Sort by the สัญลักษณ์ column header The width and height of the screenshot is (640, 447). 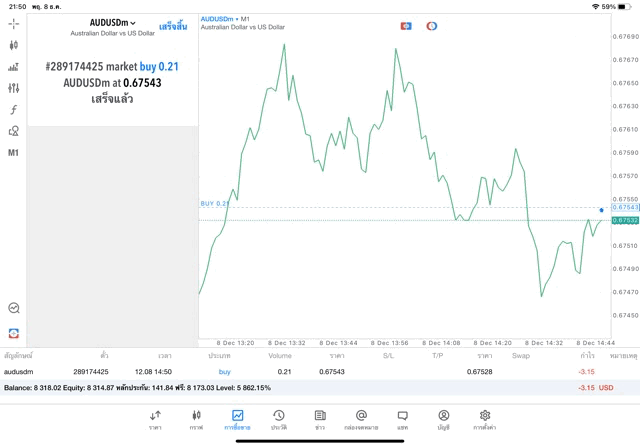pyautogui.click(x=18, y=356)
